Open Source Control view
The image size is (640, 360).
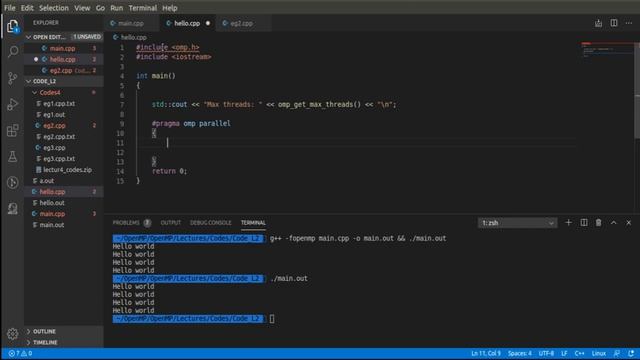13,78
